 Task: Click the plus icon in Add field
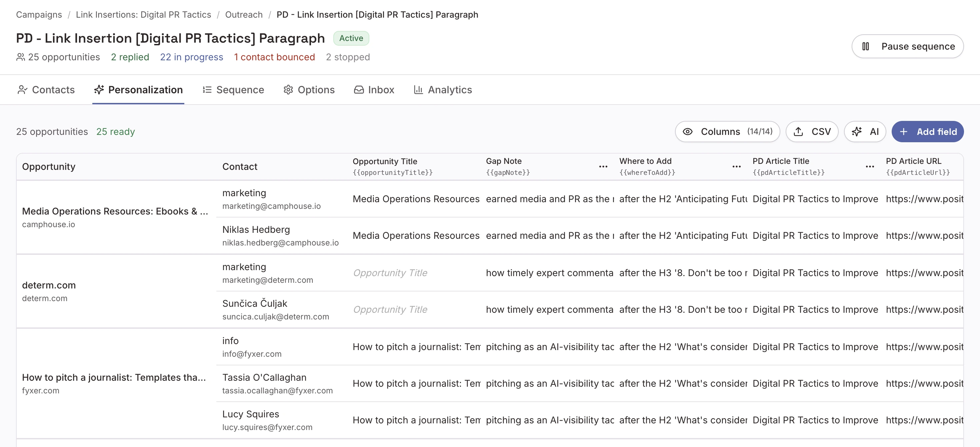tap(904, 132)
